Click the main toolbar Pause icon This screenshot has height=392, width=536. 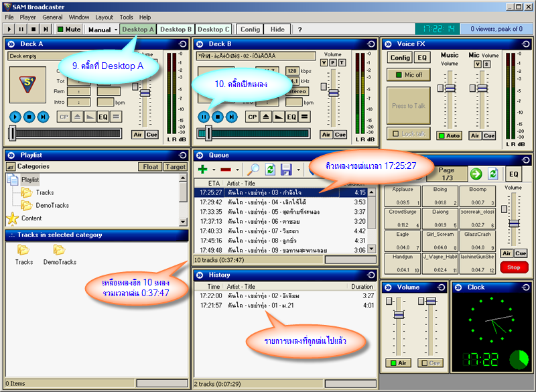(21, 29)
